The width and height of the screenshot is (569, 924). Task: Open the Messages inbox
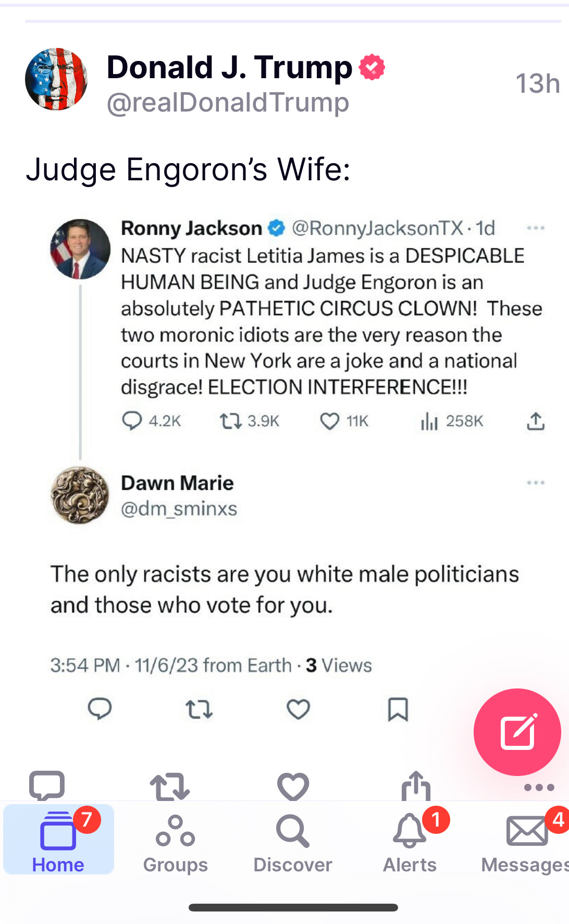coord(526,839)
